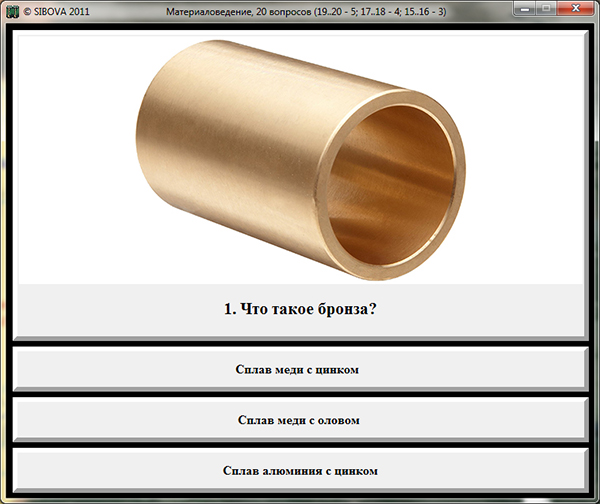Minimize the test window

525,8
